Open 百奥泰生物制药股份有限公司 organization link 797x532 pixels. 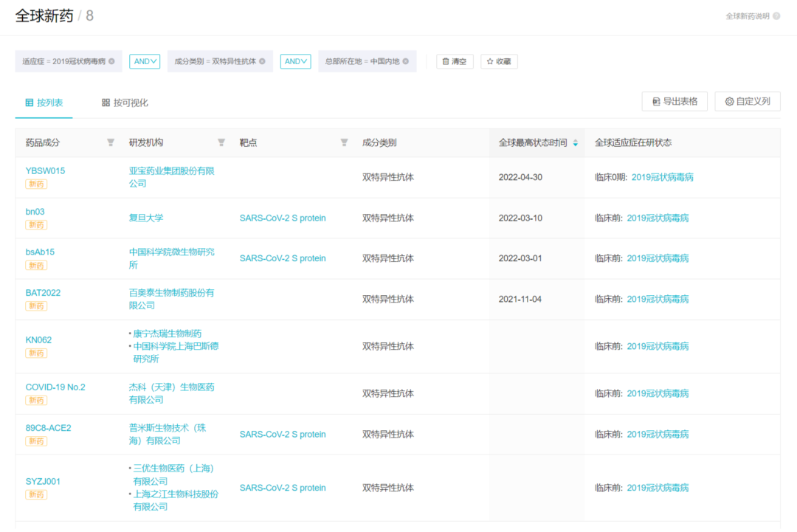click(171, 300)
